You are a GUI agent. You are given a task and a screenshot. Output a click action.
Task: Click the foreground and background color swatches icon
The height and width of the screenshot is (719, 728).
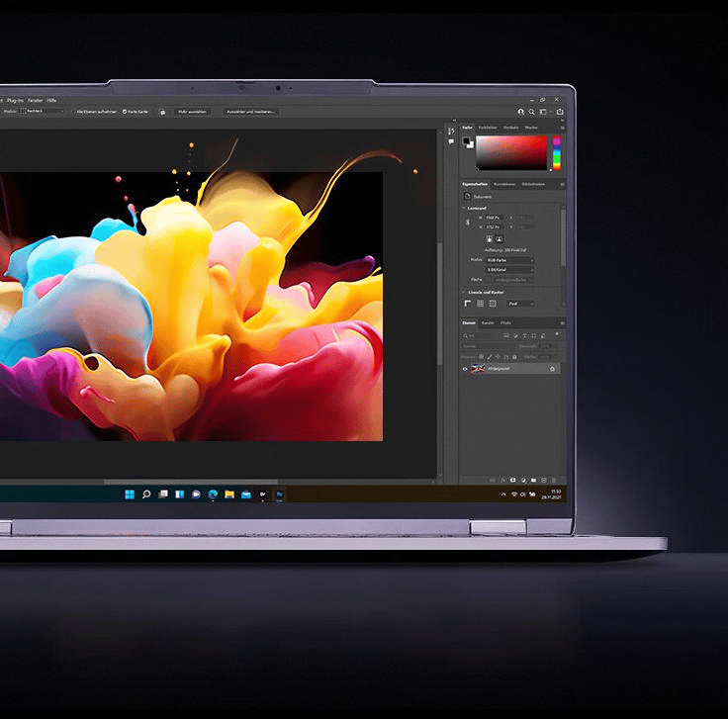tap(467, 141)
